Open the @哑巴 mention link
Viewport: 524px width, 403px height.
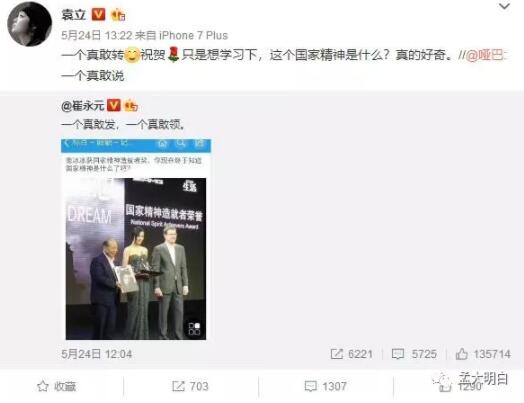[x=486, y=55]
